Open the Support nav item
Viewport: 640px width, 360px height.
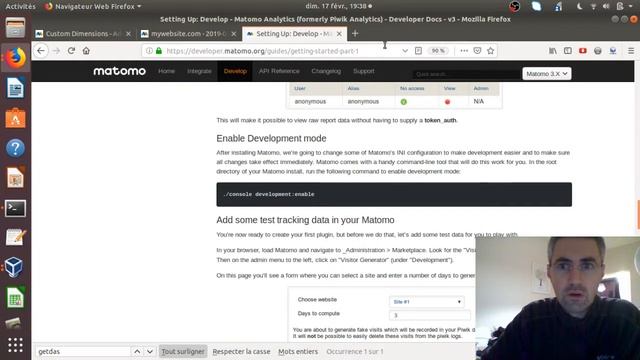coord(364,71)
